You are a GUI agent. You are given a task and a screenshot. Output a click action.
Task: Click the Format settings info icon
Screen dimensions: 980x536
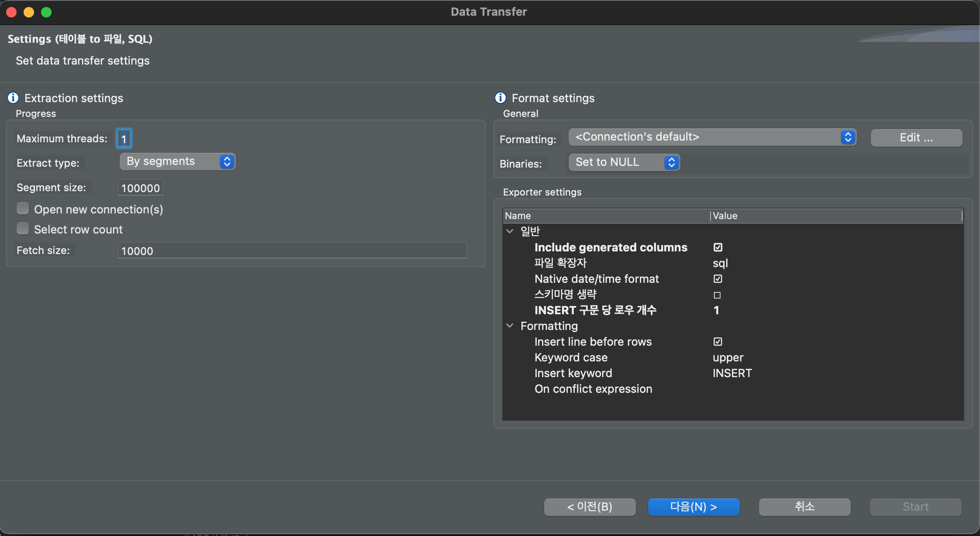pyautogui.click(x=500, y=98)
